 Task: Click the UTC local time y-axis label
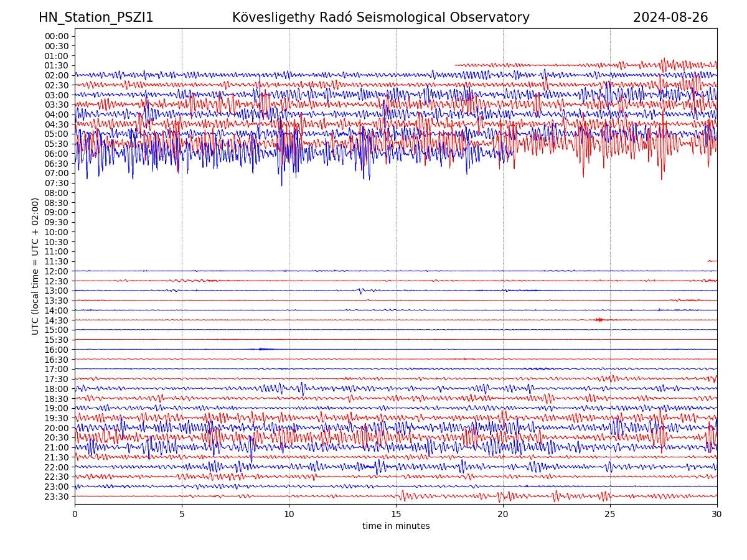(x=35, y=266)
